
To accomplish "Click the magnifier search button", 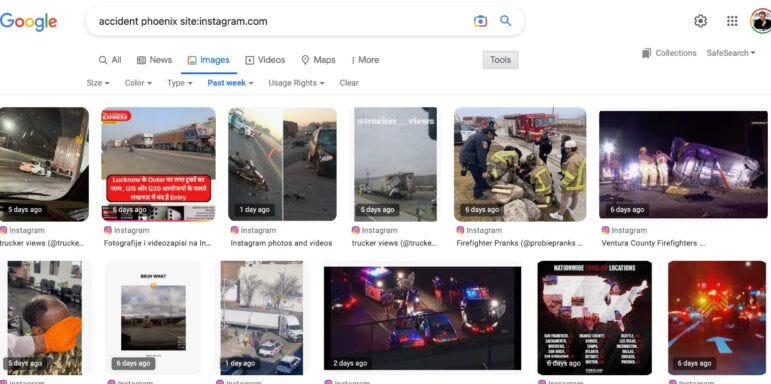I will coord(505,21).
